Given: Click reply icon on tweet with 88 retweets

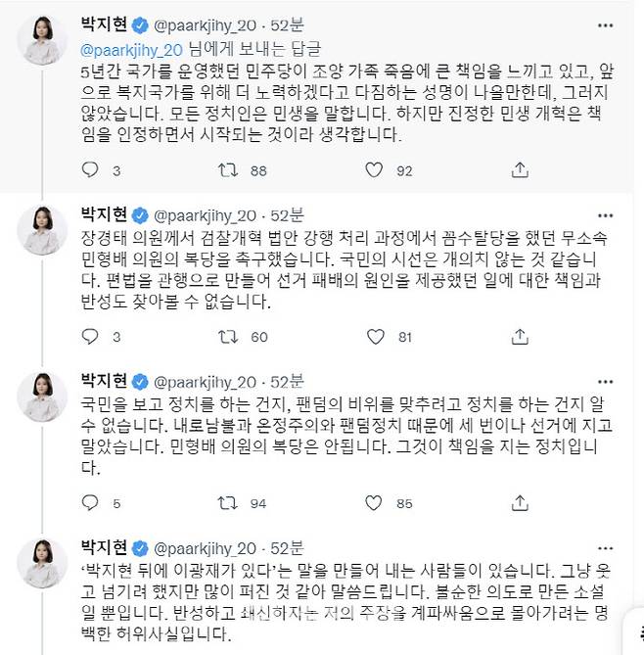Looking at the screenshot, I should point(90,170).
